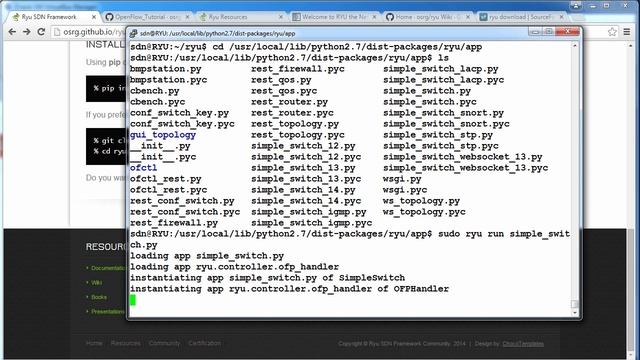Click 'instantiating app ryu.controller.ofp_handler of OFPHandler' line
Screen dimensions: 640x360
click(289, 289)
